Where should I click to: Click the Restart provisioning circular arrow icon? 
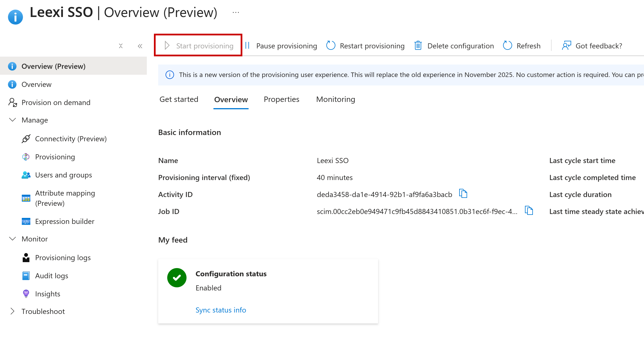coord(331,46)
